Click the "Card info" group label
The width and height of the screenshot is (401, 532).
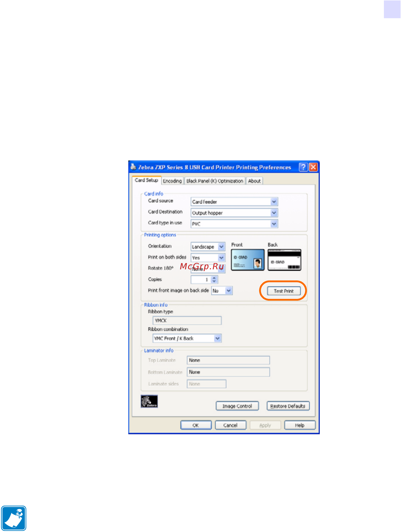tap(153, 194)
